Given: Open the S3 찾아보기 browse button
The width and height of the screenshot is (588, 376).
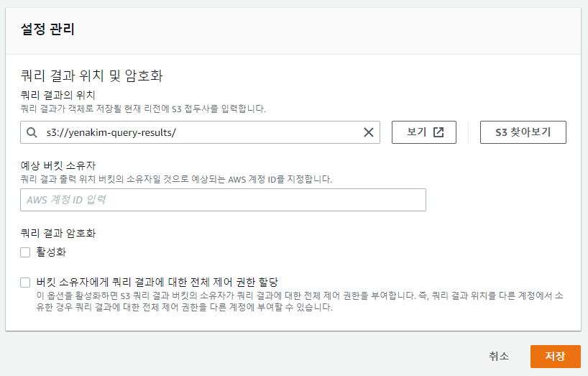Looking at the screenshot, I should point(523,132).
